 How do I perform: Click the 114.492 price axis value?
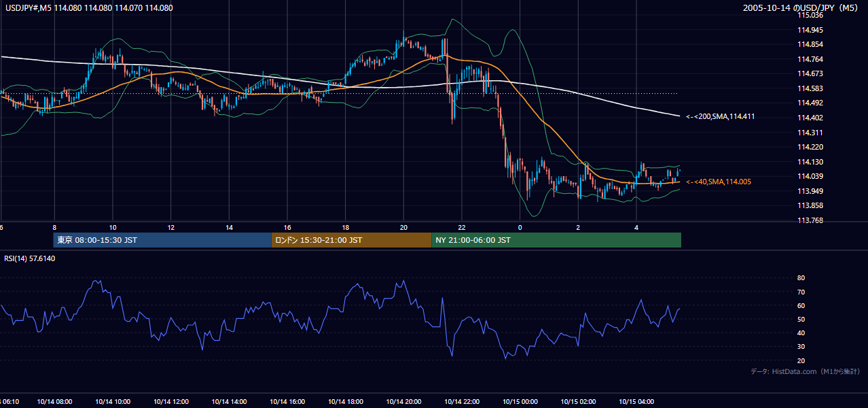pyautogui.click(x=810, y=103)
